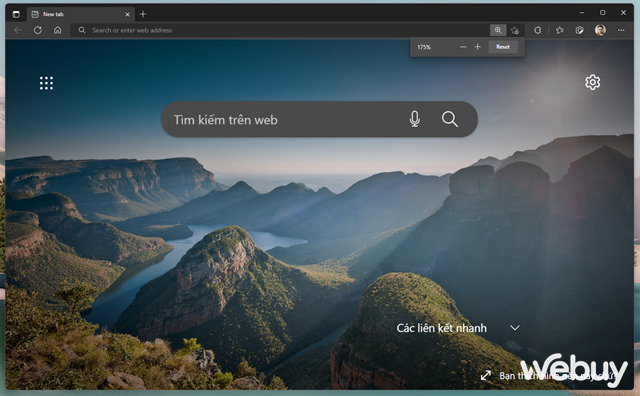Open Browser essentials icon
This screenshot has height=396, width=640.
[579, 30]
